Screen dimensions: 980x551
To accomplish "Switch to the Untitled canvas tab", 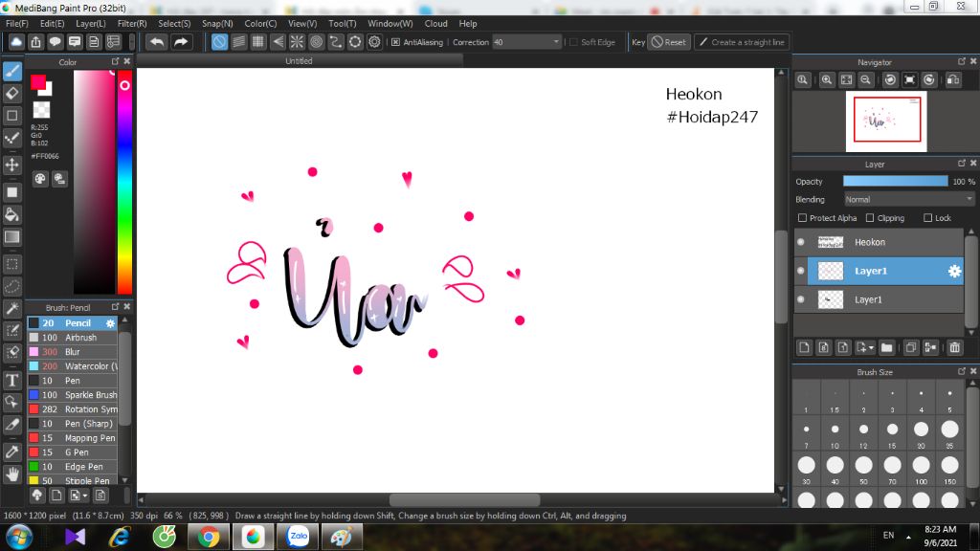I will pos(299,60).
